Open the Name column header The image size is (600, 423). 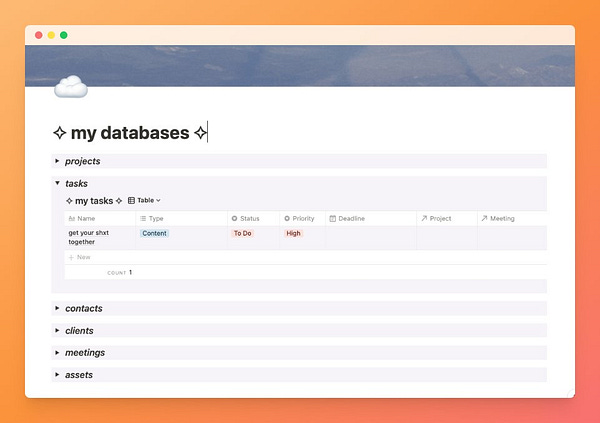tap(100, 219)
